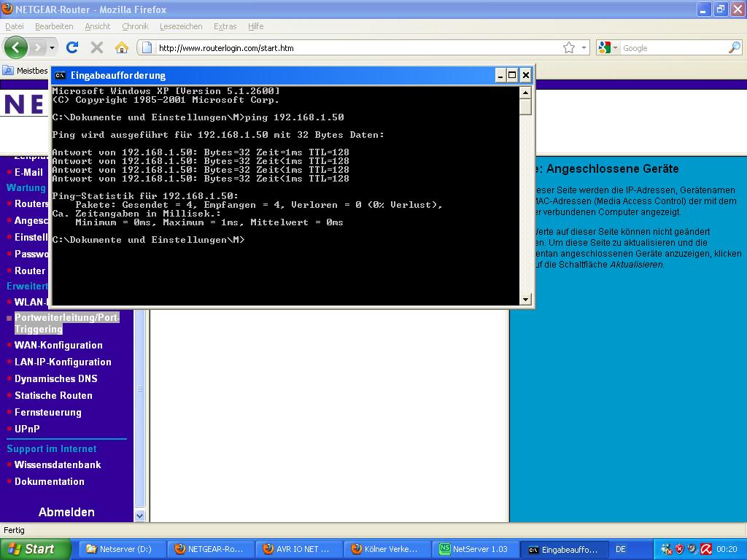Viewport: 747px width, 560px height.
Task: Click the DE language indicator
Action: click(x=621, y=549)
